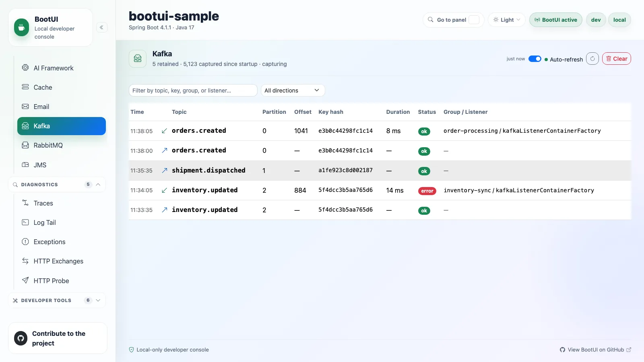Viewport: 644px width, 362px height.
Task: Expand the Developer Tools section
Action: 57,300
